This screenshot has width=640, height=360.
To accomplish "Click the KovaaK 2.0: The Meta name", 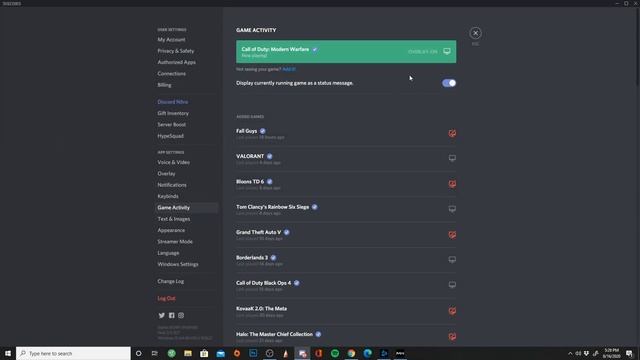I will (261, 309).
